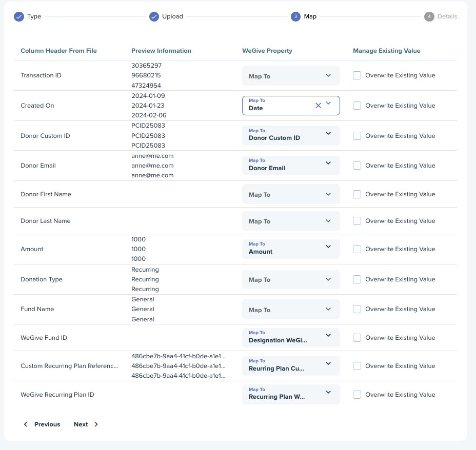This screenshot has width=476, height=450.
Task: Click the Type step checkmark icon
Action: (x=19, y=17)
